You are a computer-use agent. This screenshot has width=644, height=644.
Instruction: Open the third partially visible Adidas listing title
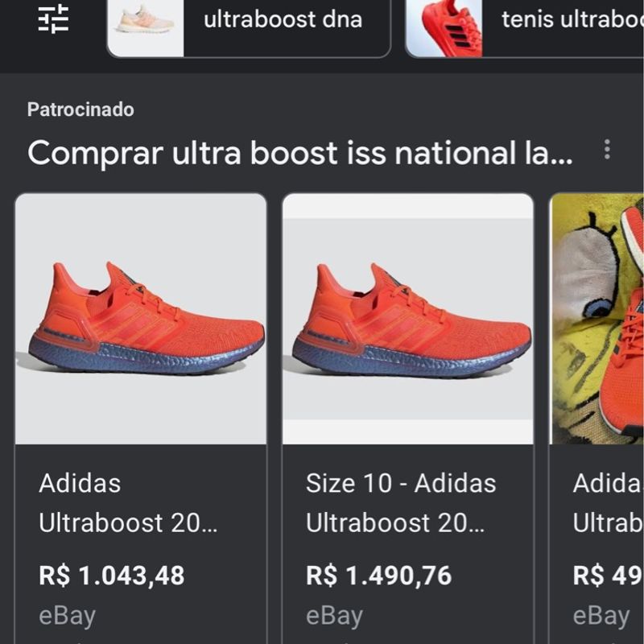tap(609, 502)
